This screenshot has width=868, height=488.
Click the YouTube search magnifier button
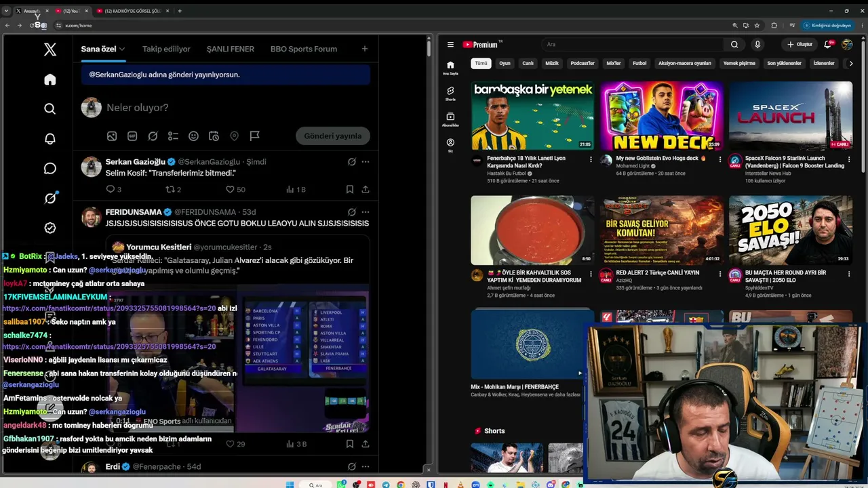[x=734, y=45]
